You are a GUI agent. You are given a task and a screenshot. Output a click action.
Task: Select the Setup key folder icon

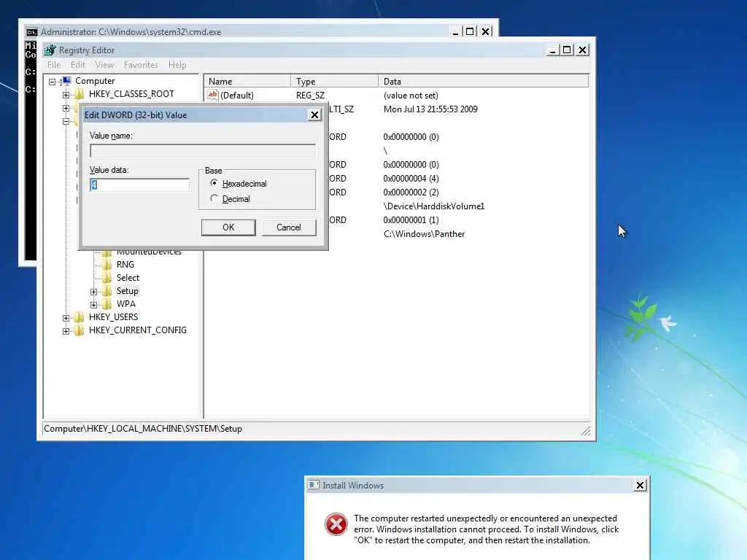107,291
